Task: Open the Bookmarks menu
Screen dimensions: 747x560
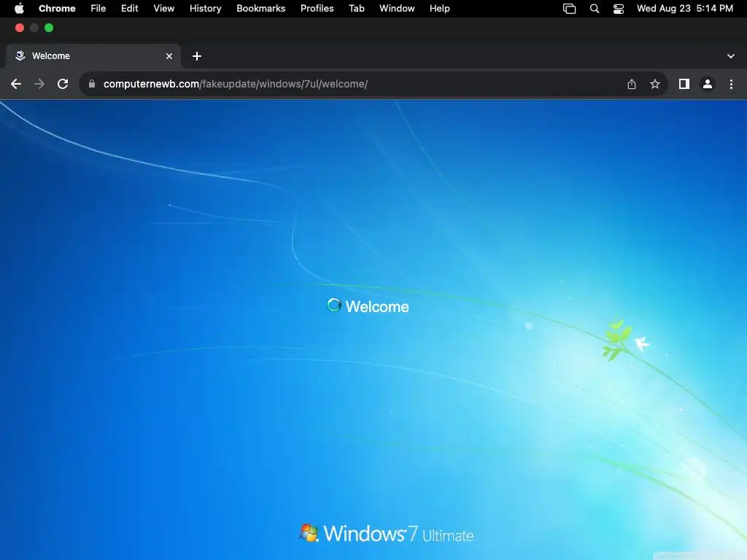Action: tap(261, 9)
